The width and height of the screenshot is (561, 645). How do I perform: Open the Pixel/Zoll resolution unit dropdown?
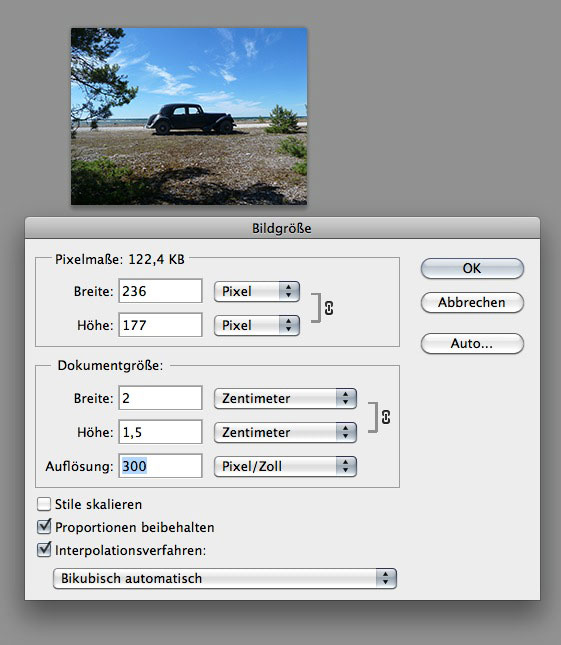click(285, 466)
